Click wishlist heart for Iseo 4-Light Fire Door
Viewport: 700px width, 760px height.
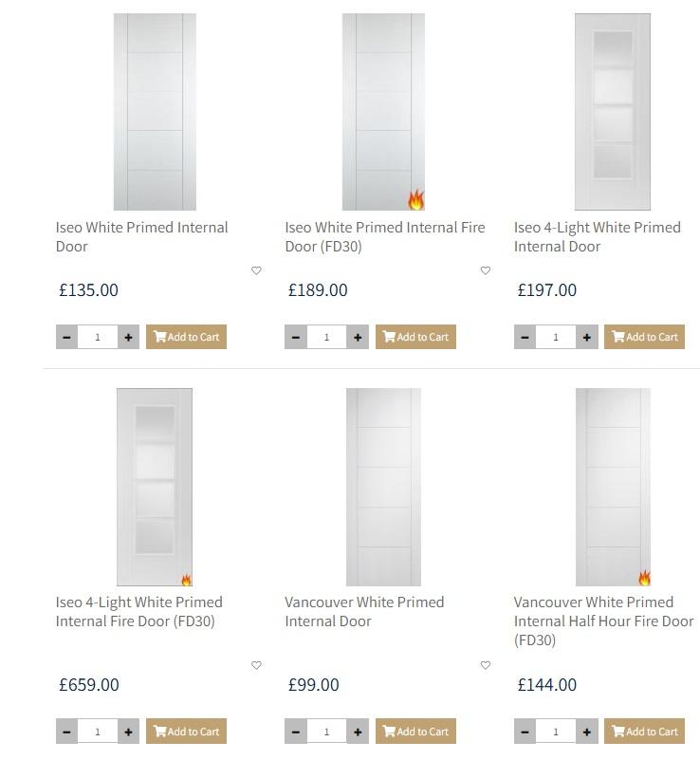click(256, 665)
